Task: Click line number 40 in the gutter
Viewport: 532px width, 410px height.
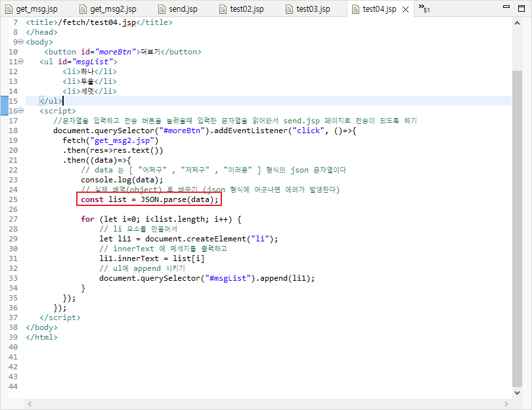Action: coord(13,347)
